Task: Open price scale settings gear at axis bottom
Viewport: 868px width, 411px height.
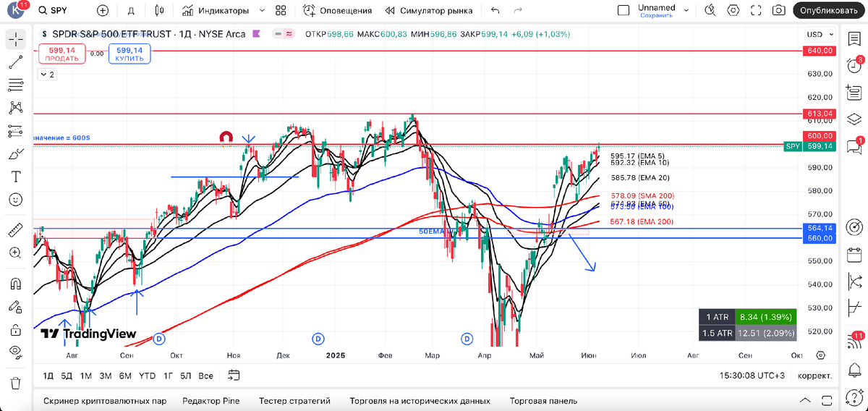Action: 820,355
